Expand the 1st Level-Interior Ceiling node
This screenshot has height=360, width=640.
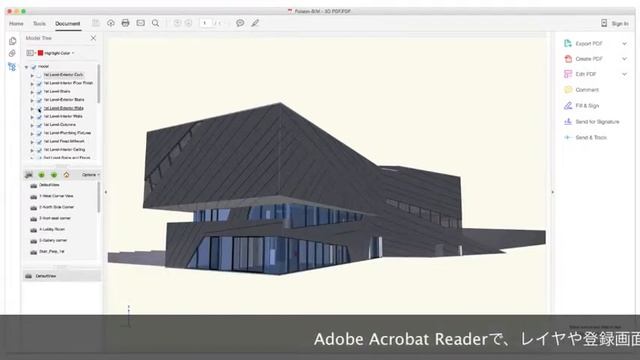[32, 150]
